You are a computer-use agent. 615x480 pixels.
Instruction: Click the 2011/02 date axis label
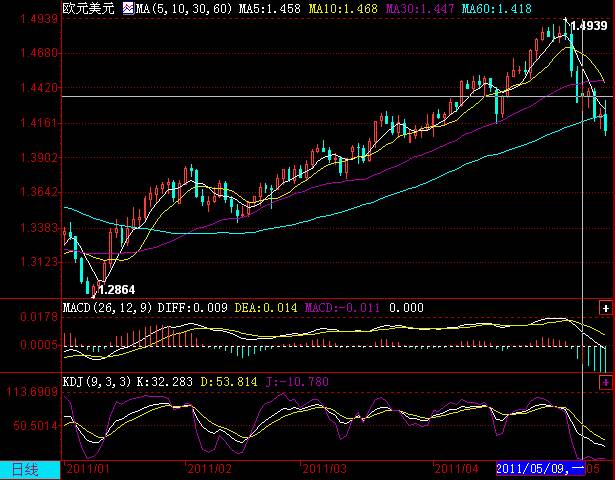click(209, 469)
